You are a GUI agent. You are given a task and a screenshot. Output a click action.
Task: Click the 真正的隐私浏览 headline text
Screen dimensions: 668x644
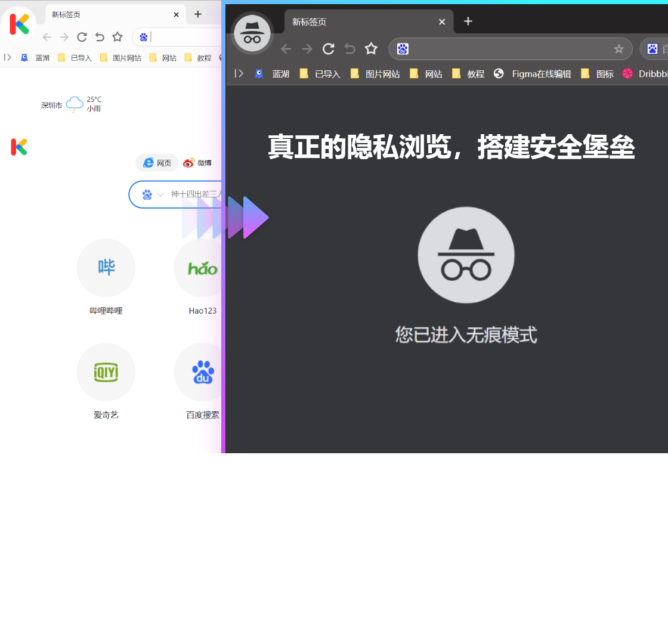[451, 147]
